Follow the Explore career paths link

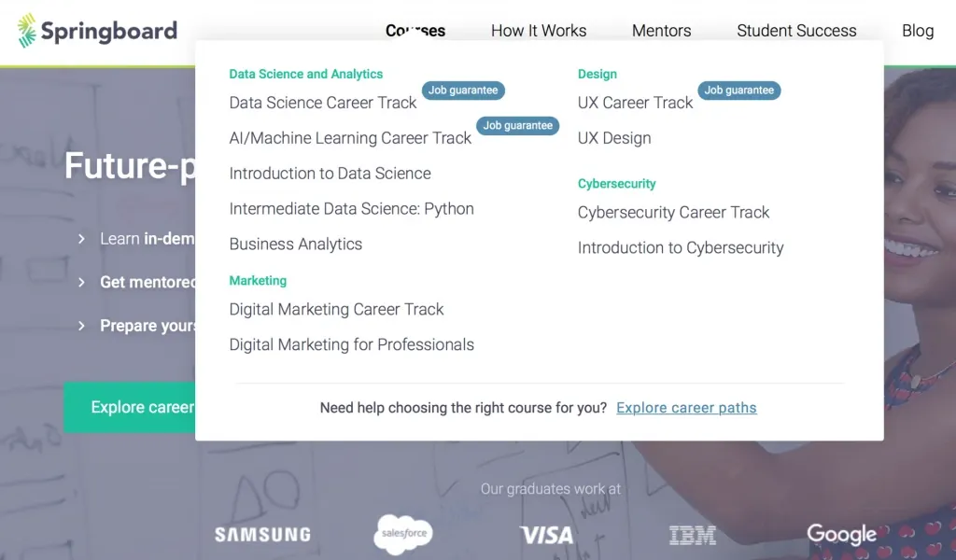pos(686,408)
